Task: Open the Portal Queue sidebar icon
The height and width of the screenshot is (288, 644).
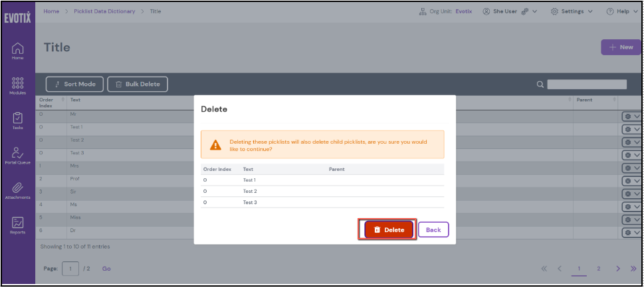Action: coord(18,155)
